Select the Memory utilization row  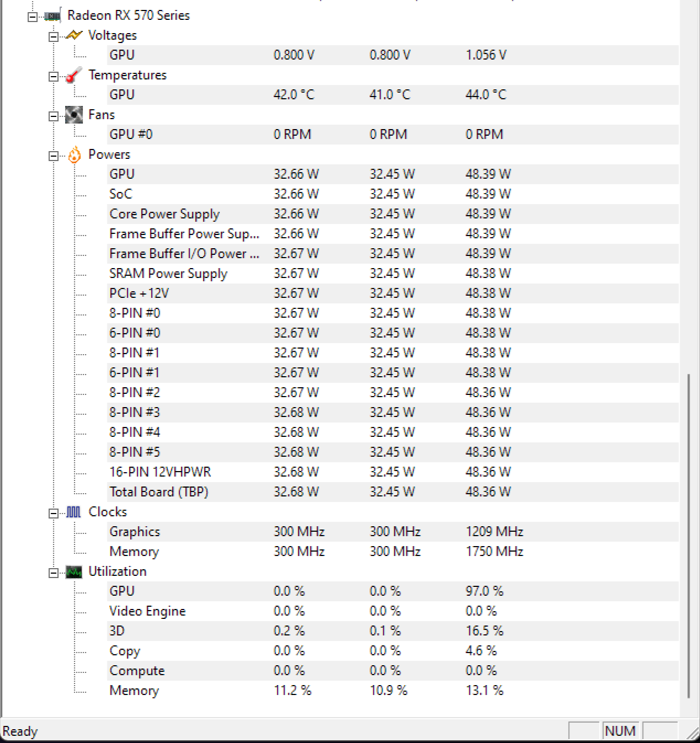coord(393,691)
